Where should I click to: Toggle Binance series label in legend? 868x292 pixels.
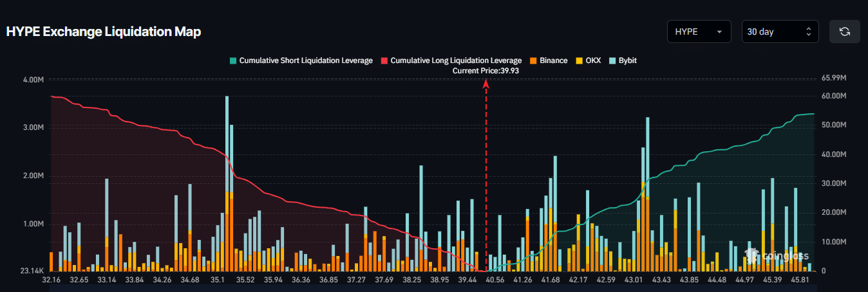[x=553, y=60]
